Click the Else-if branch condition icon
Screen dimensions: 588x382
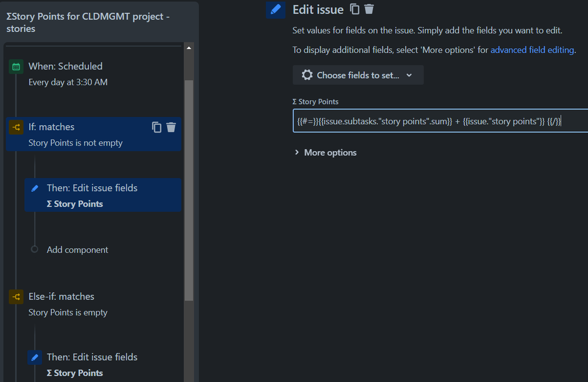click(16, 297)
